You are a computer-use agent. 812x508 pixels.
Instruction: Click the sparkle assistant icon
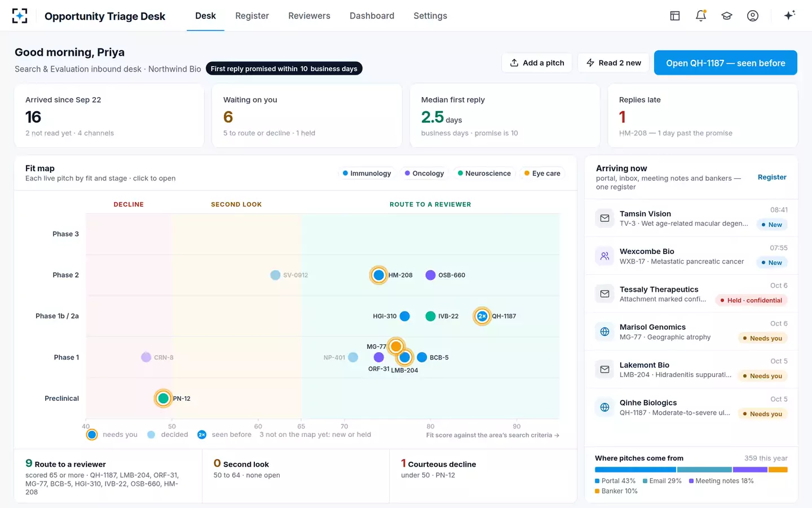789,15
